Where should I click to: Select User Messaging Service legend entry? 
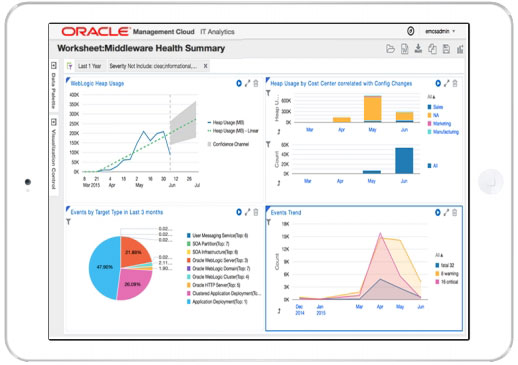tap(217, 235)
